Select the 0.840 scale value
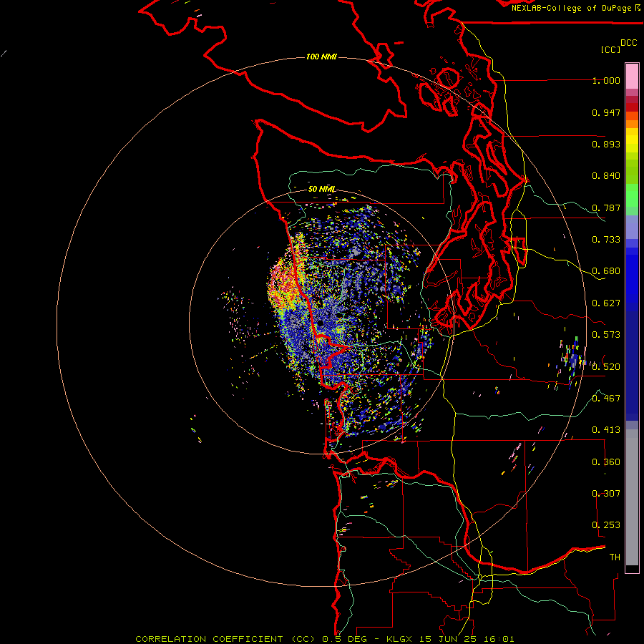Screen dimensions: 644x644 click(606, 176)
